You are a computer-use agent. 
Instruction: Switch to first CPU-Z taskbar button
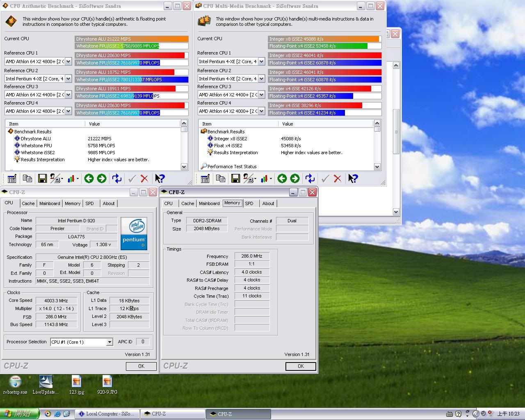[x=172, y=414]
